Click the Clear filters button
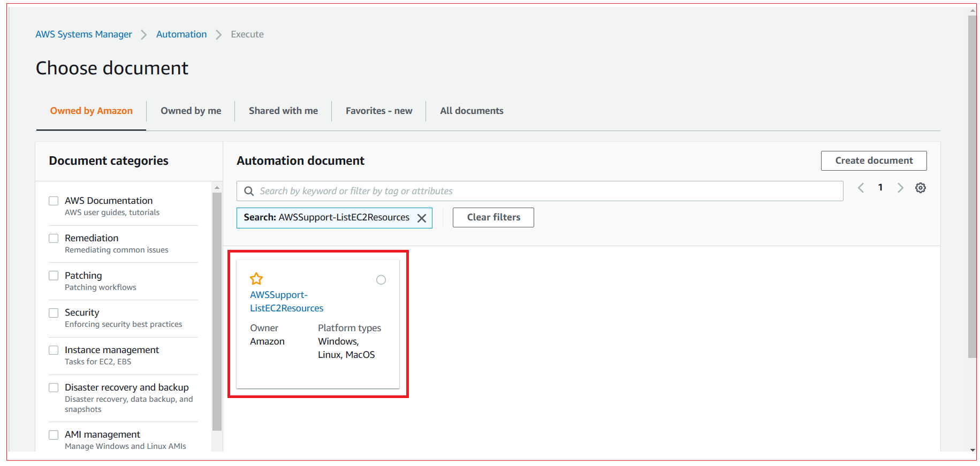 click(493, 217)
